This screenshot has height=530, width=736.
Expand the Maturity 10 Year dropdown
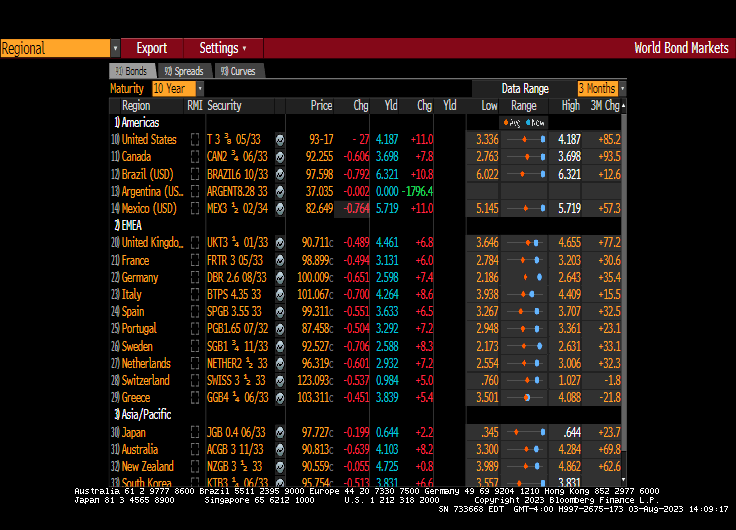point(200,89)
